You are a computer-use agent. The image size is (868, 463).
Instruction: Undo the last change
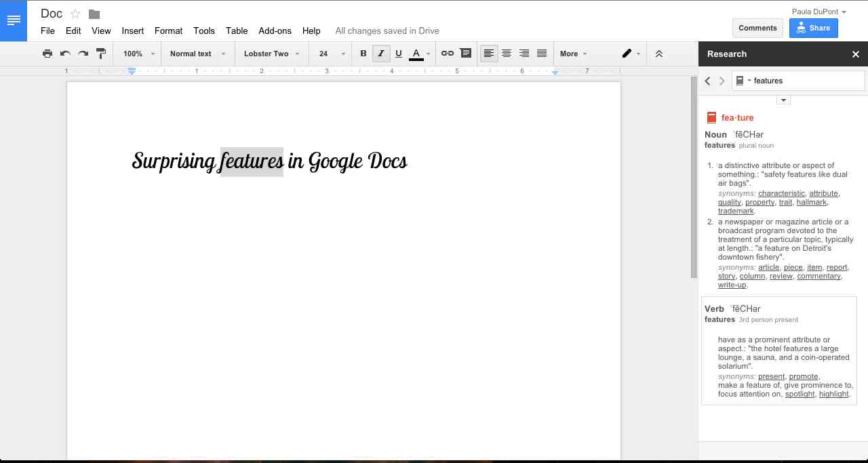tap(64, 54)
